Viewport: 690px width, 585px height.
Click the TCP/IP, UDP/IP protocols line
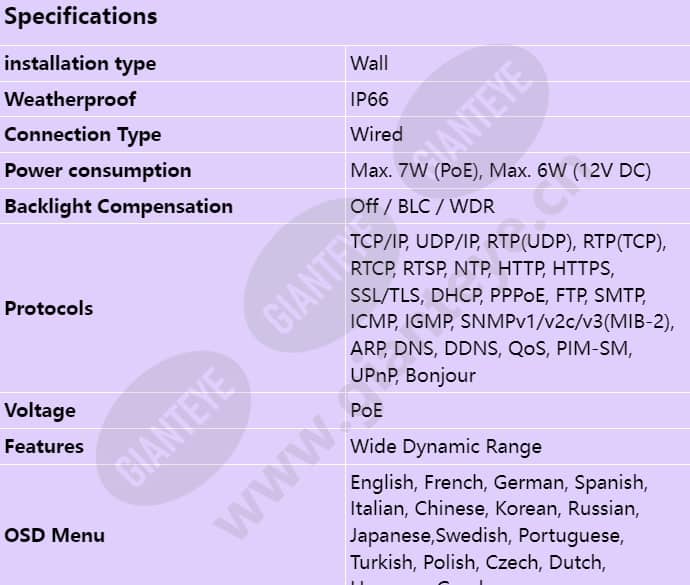click(508, 242)
